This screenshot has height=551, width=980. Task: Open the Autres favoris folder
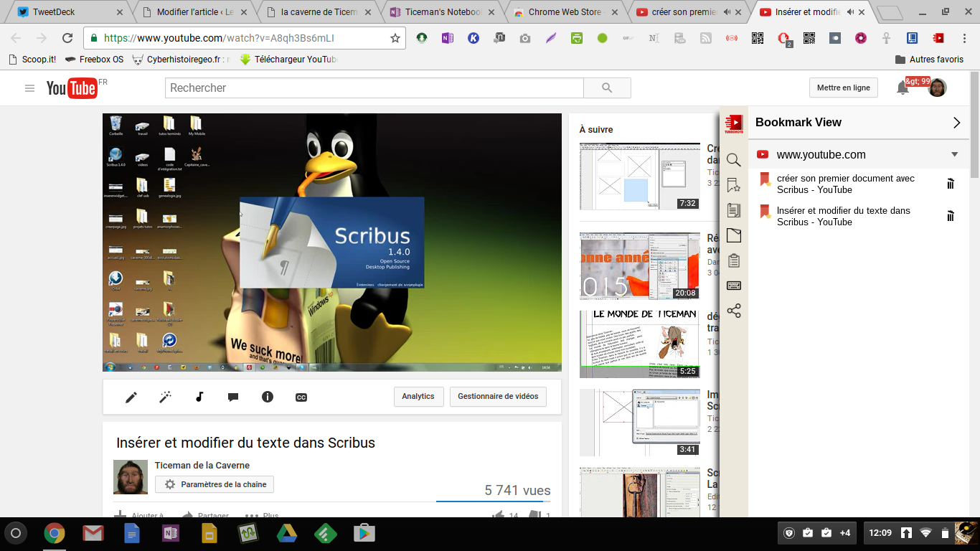(x=930, y=60)
